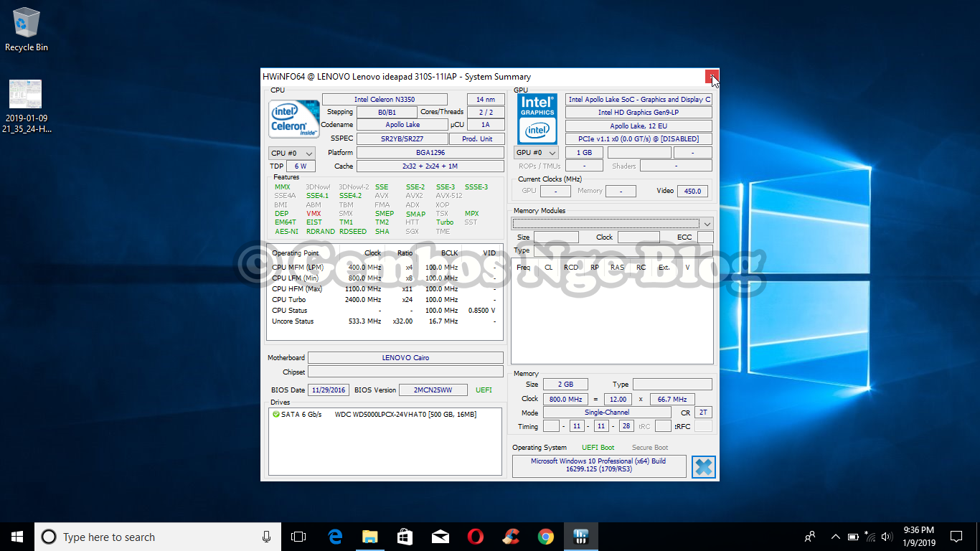Click the 2 GB memory Size field
The height and width of the screenshot is (551, 980).
565,385
